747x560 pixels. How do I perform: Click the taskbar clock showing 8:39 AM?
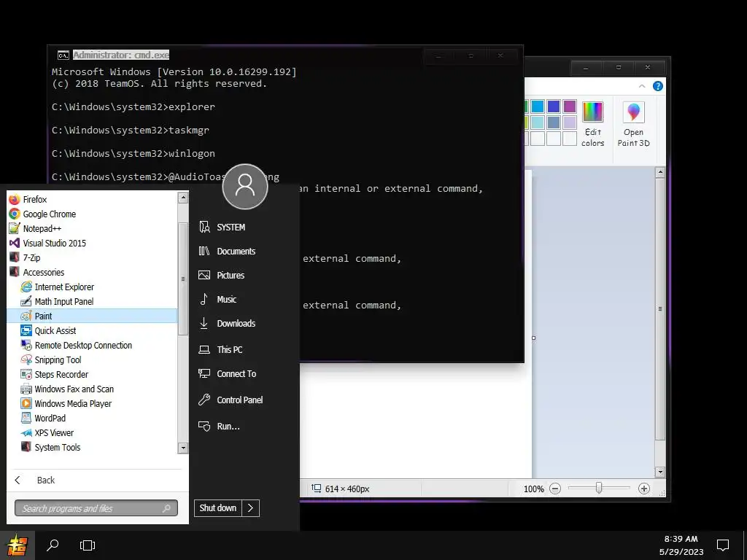coord(681,545)
